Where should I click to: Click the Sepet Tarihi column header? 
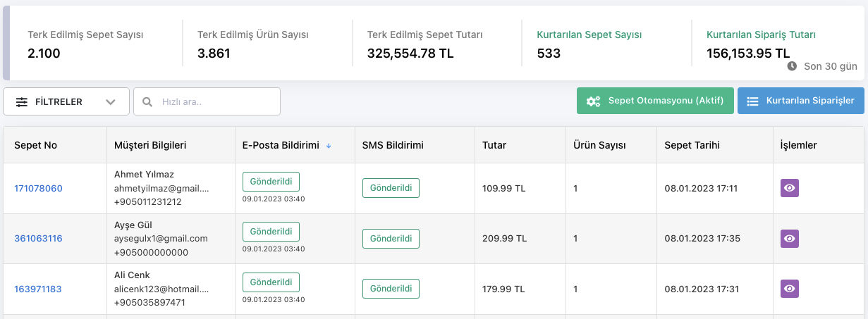[x=692, y=145]
